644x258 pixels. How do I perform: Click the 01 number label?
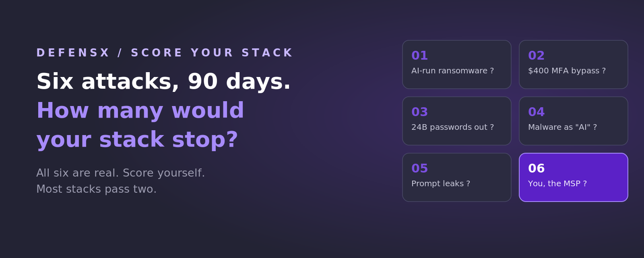pyautogui.click(x=419, y=56)
